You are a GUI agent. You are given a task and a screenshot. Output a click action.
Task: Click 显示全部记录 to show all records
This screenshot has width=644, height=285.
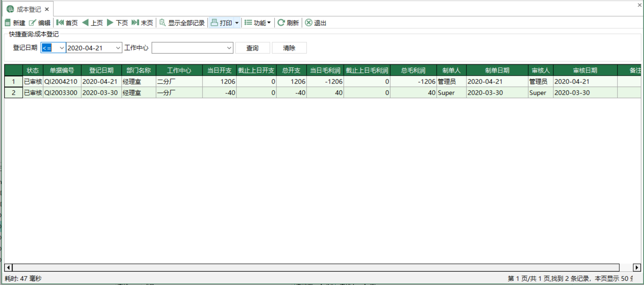[x=182, y=23]
